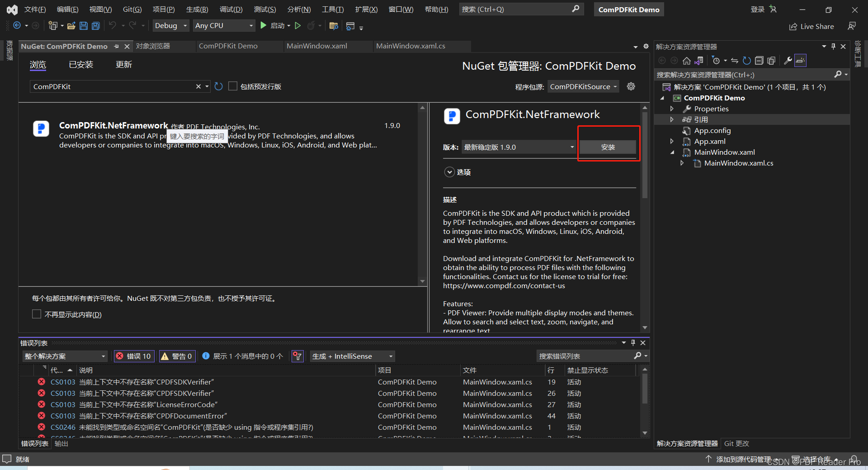
Task: Expand the App.xaml node
Action: [672, 141]
